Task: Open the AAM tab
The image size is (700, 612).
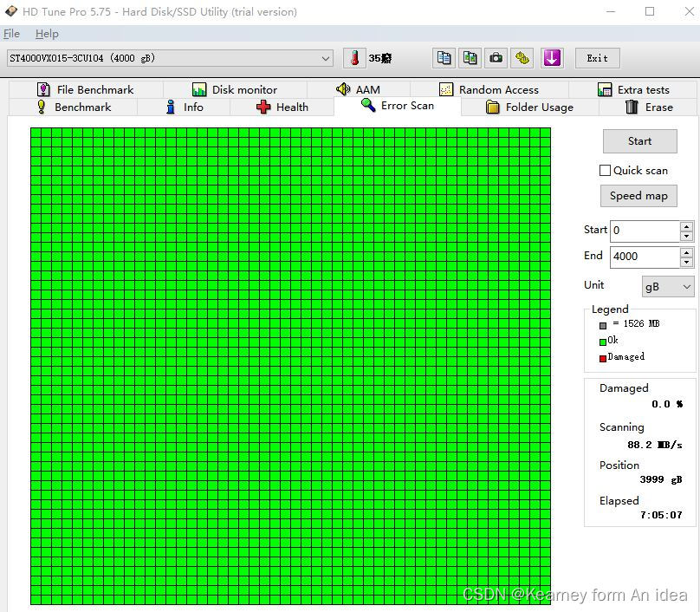Action: (x=359, y=90)
